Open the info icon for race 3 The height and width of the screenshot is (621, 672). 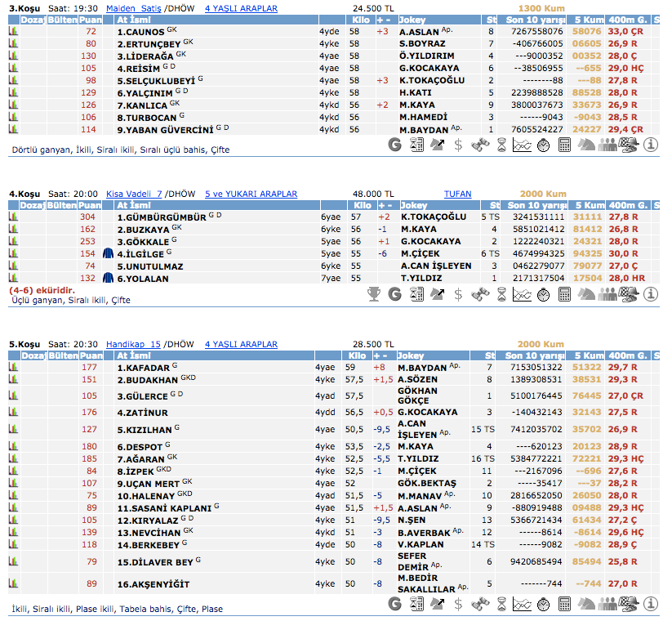[x=651, y=145]
